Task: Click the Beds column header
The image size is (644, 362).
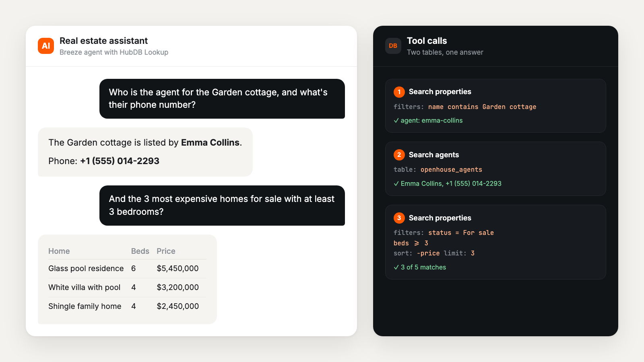Action: click(x=140, y=251)
